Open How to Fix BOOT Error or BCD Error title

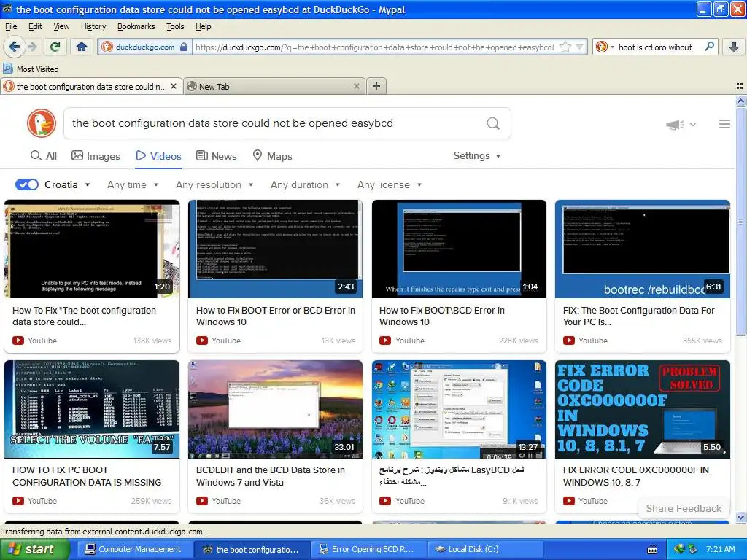click(x=275, y=316)
